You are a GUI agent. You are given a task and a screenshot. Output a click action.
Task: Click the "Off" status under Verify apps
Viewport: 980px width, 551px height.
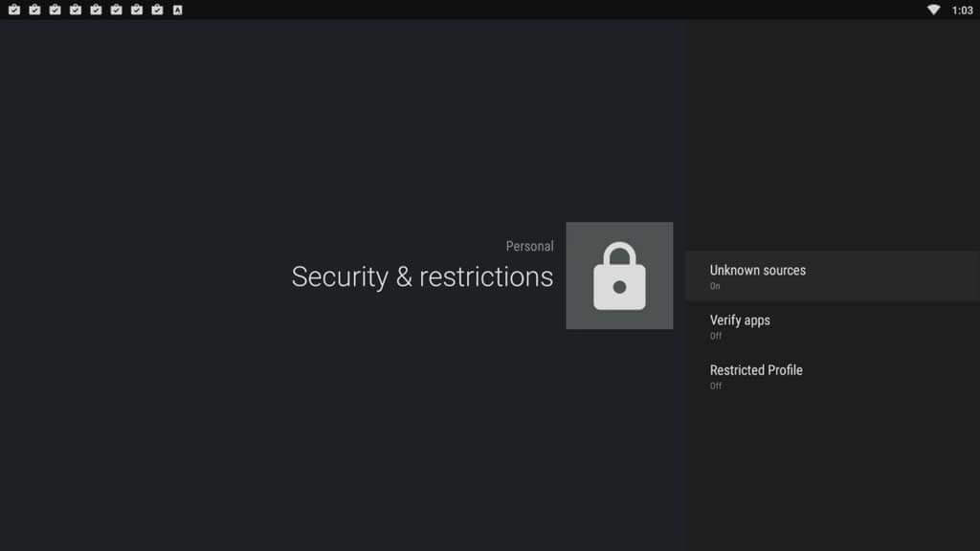[x=716, y=336]
